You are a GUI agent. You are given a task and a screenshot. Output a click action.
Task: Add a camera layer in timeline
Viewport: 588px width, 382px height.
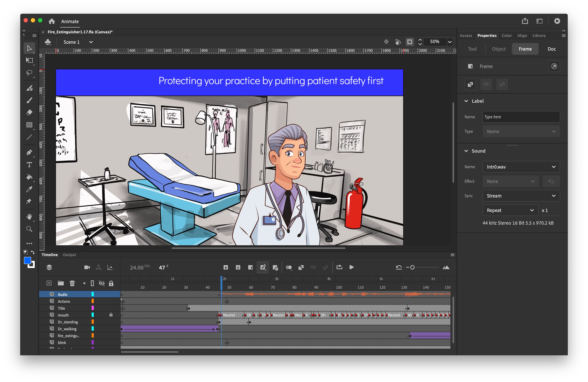tap(87, 267)
